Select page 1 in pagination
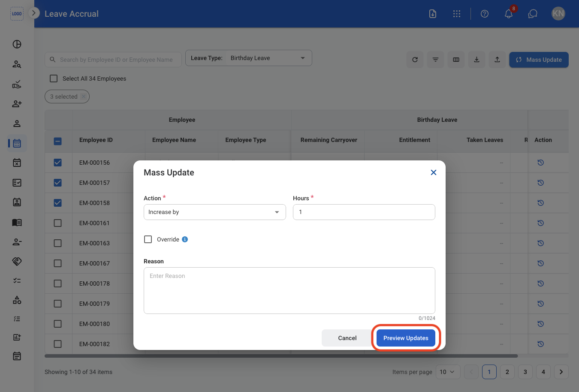 [489, 372]
